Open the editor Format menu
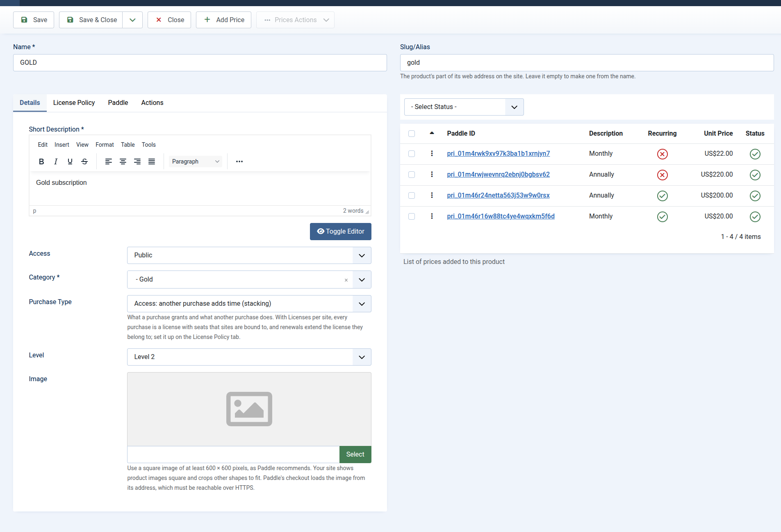The image size is (781, 532). click(105, 145)
